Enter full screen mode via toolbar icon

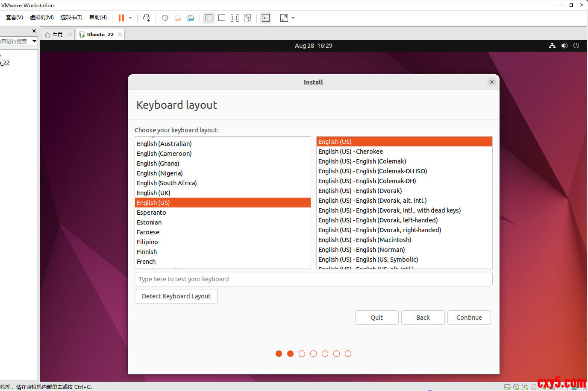235,18
